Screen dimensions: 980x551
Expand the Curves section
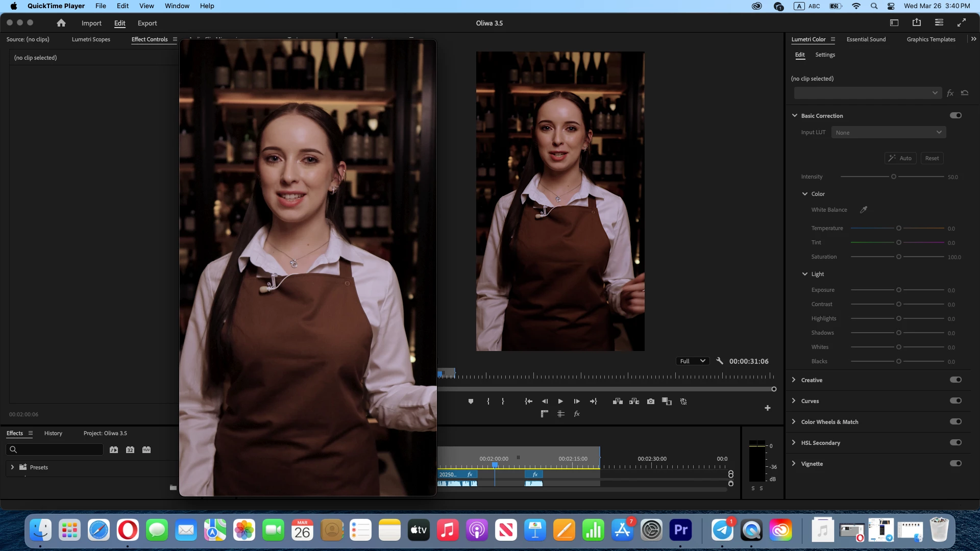pos(794,400)
